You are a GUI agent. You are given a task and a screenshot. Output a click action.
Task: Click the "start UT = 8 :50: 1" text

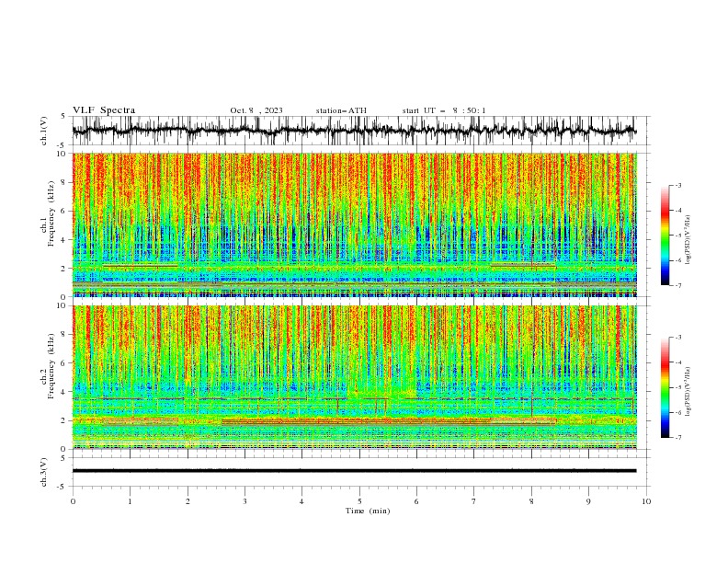[x=444, y=110]
